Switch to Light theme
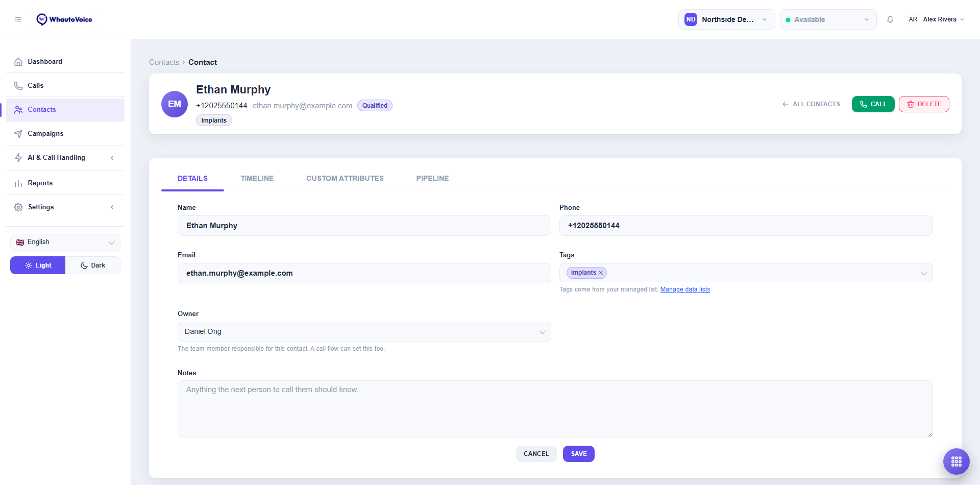Viewport: 980px width, 485px height. click(38, 265)
